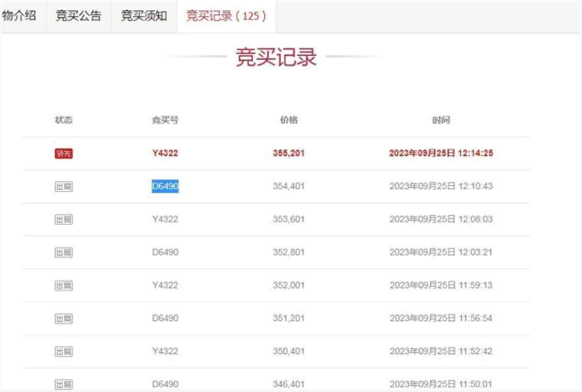Click the 出局 badge beside price 351,201
Viewport: 582px width, 392px height.
(x=64, y=318)
